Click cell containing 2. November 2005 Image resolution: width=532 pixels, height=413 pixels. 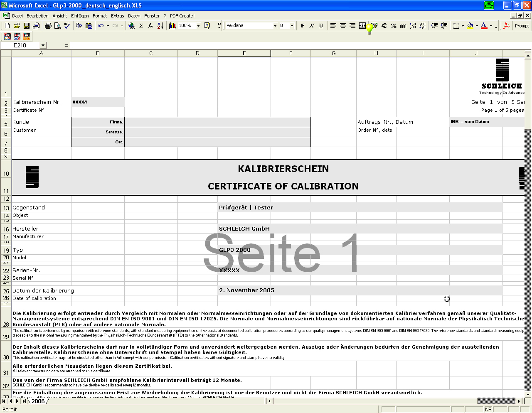pyautogui.click(x=360, y=290)
